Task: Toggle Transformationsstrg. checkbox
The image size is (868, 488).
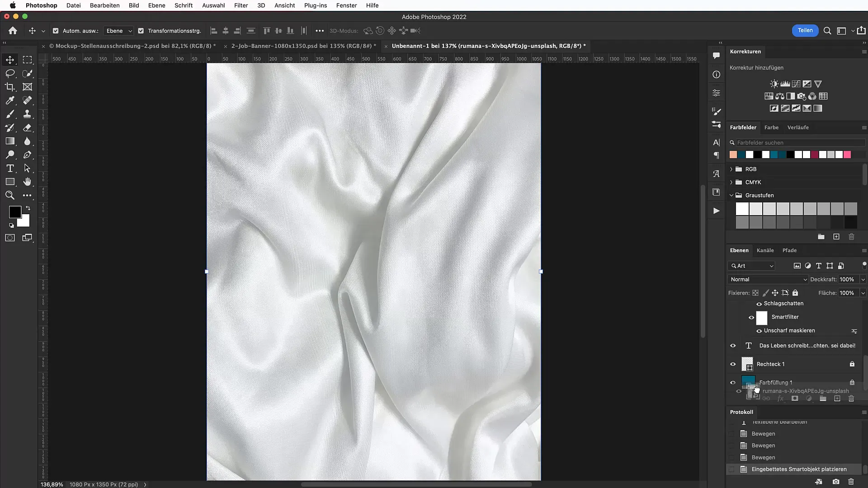Action: point(141,31)
